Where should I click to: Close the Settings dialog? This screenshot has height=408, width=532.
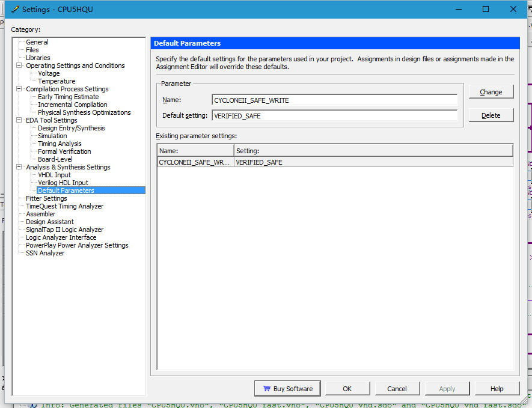coord(513,9)
